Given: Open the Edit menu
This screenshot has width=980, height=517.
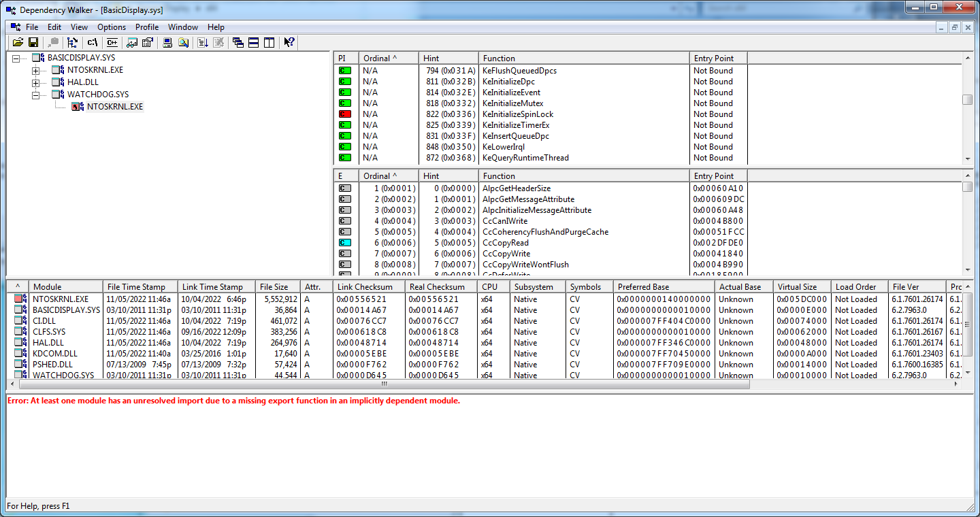Looking at the screenshot, I should (x=54, y=27).
